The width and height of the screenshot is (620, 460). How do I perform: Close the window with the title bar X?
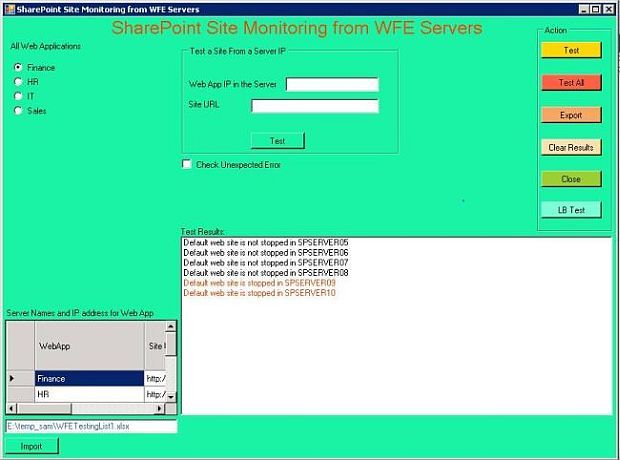click(x=608, y=9)
